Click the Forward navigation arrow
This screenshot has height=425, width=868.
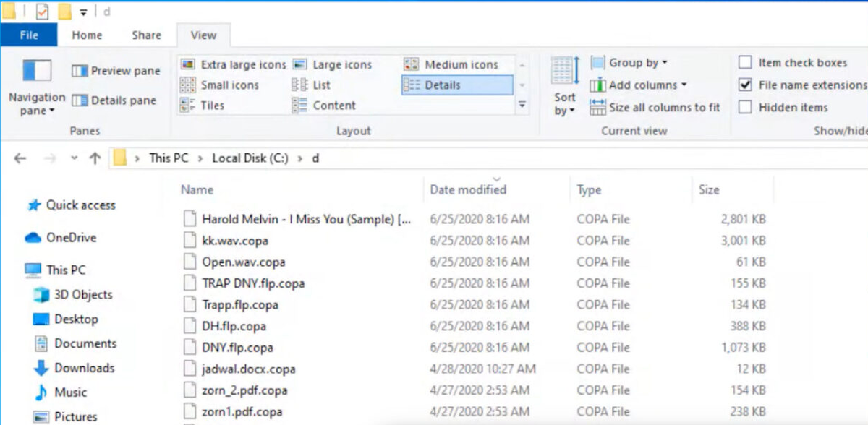point(49,158)
